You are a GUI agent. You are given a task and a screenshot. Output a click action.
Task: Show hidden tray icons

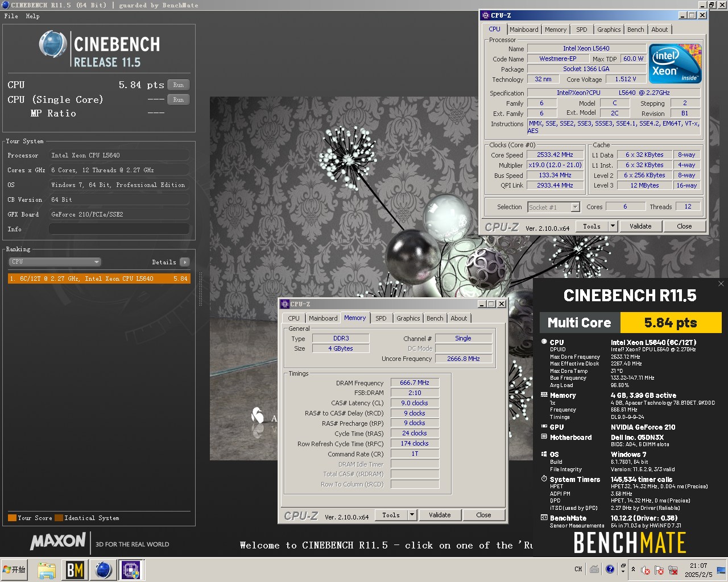coord(633,569)
